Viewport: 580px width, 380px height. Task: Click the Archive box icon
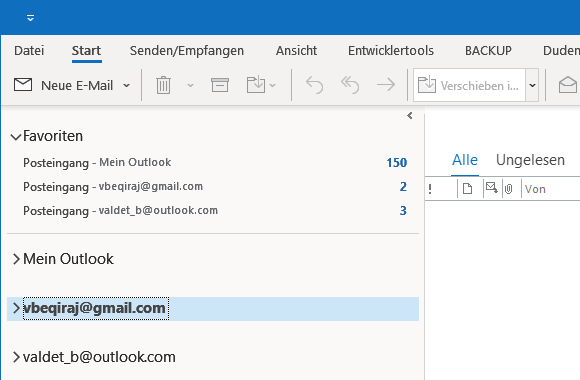220,85
